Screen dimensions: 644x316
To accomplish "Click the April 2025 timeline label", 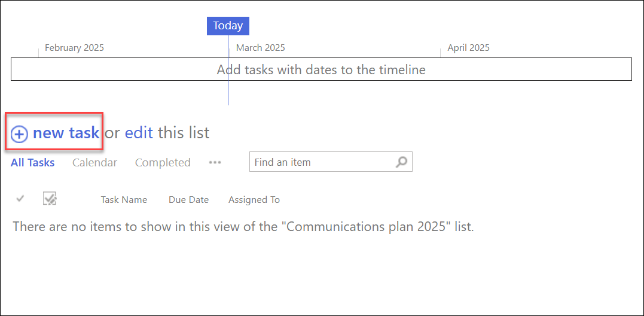I will [469, 48].
